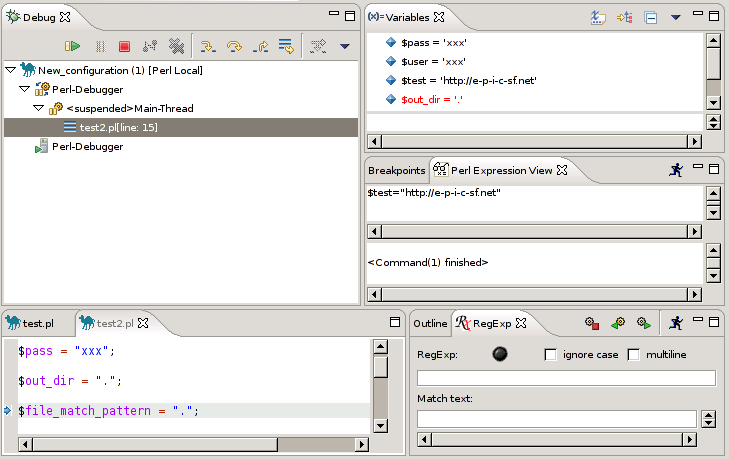Run the expression with running-man icon
Image resolution: width=729 pixels, height=459 pixels.
click(676, 170)
